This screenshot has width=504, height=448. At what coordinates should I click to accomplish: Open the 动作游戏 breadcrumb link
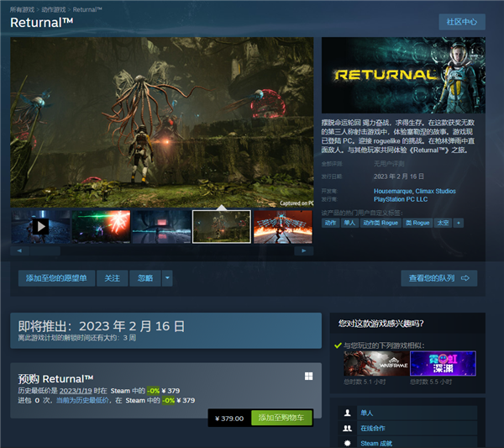(x=54, y=9)
